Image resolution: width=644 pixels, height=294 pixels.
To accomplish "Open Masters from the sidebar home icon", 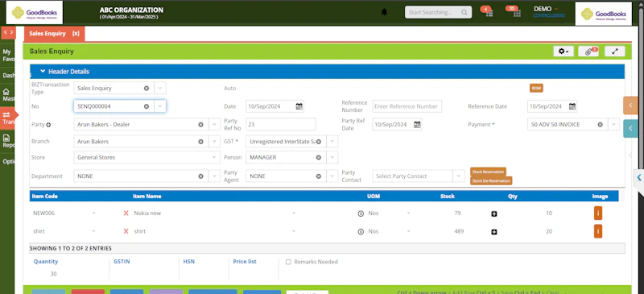I will tap(6, 95).
